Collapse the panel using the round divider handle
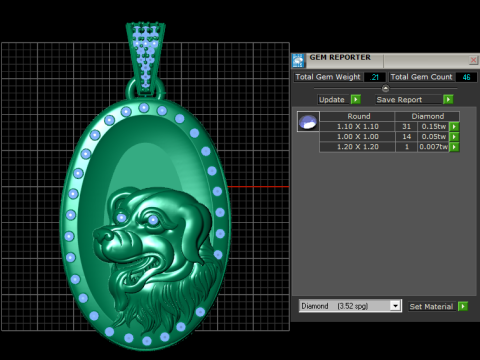 point(385,88)
